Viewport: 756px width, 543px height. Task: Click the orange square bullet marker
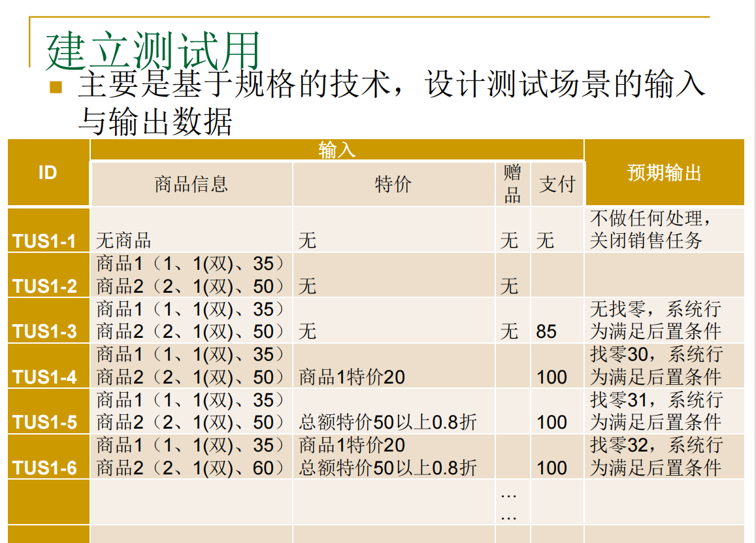[x=56, y=88]
